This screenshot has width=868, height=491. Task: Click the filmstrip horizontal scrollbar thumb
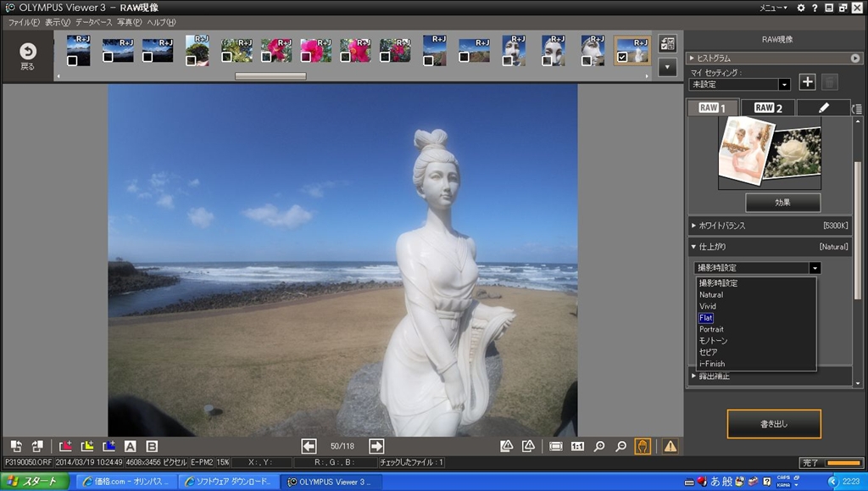pos(270,76)
